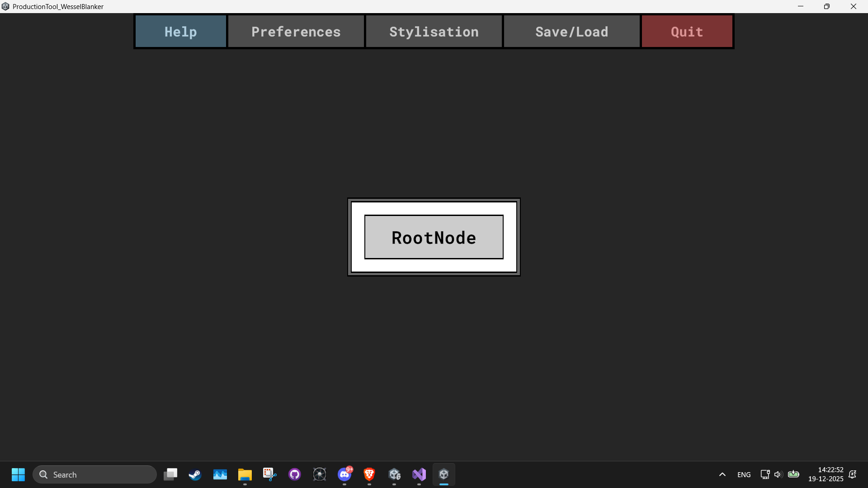Viewport: 868px width, 488px height.
Task: Expand the system tray hidden icons chevron
Action: click(722, 474)
